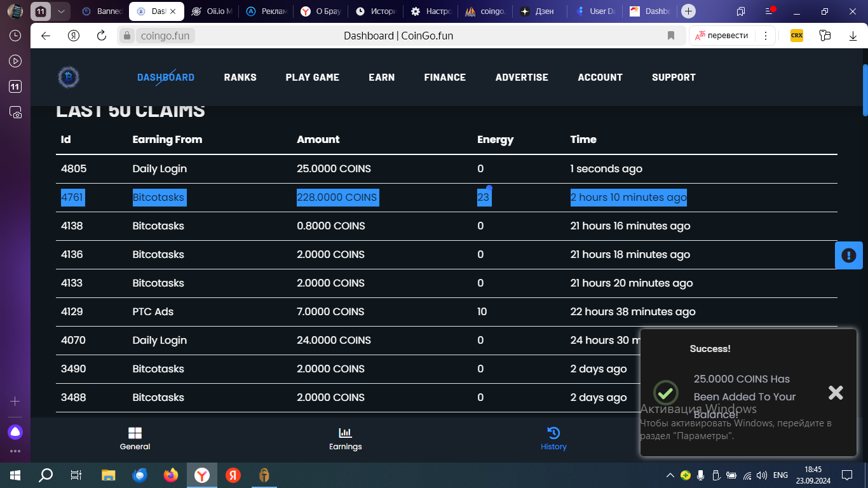Click the sidebar plus add icon
868x488 pixels.
click(15, 401)
